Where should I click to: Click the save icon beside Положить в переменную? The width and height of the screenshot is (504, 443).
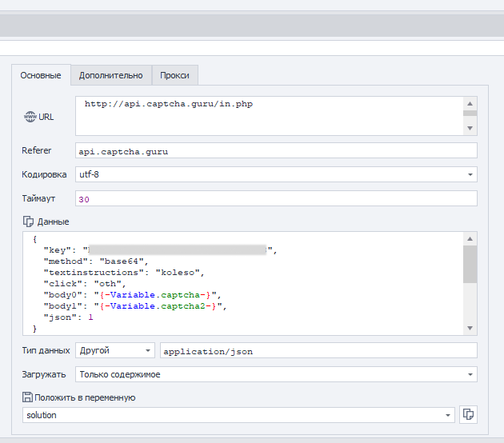pyautogui.click(x=29, y=397)
